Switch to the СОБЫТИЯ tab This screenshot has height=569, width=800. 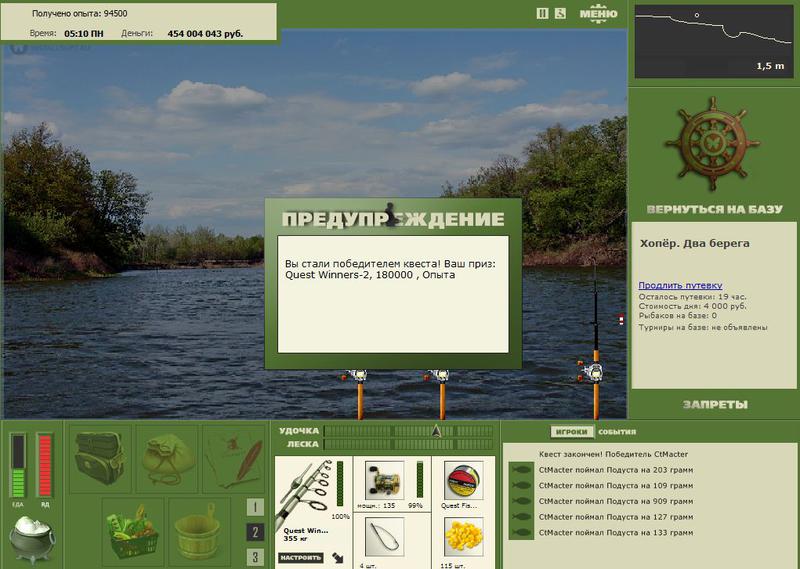617,432
